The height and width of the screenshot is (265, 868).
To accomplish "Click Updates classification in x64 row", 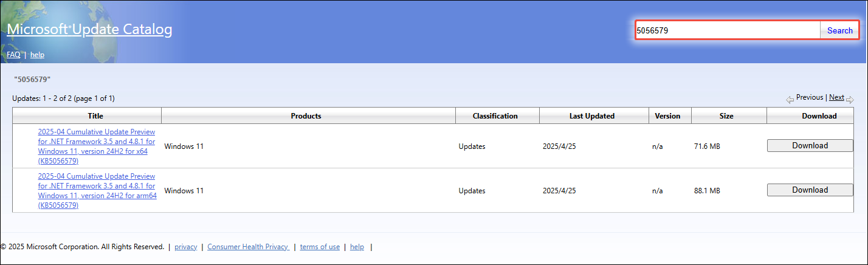I will [x=472, y=146].
